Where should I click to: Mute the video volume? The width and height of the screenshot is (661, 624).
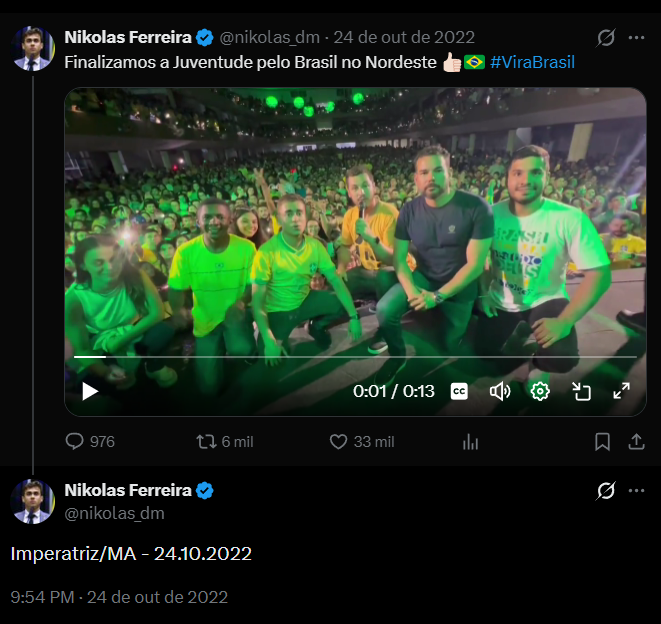pyautogui.click(x=500, y=391)
